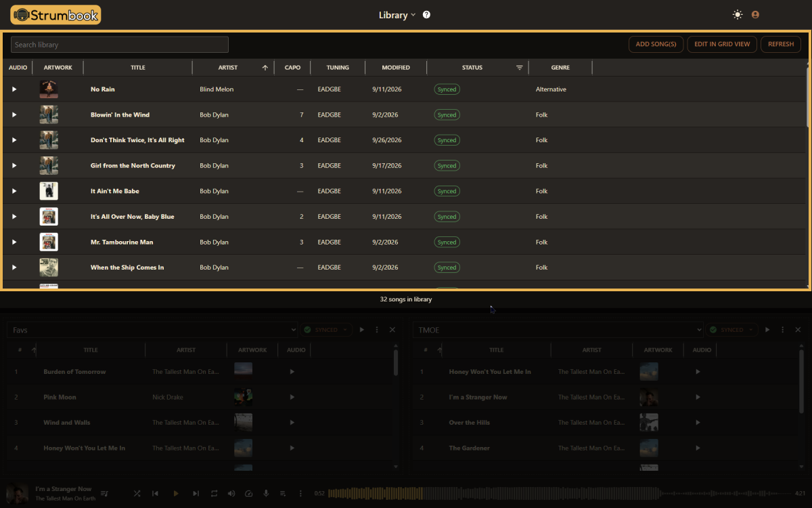Play Honey Won't You Let Me In in TMOE

[698, 372]
